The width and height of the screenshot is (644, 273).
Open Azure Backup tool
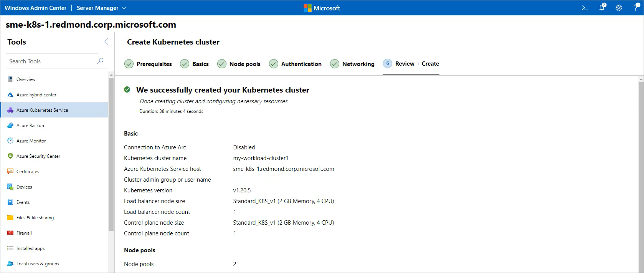tap(54, 125)
